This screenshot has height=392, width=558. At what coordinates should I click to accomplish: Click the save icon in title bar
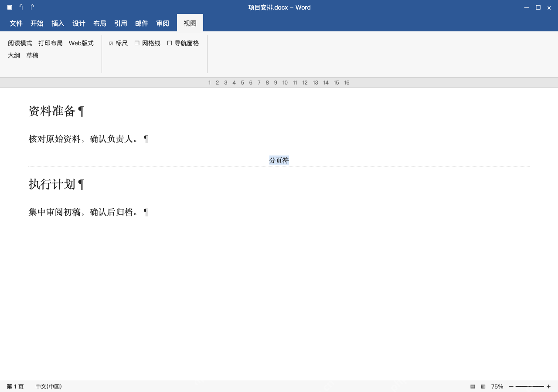coord(10,7)
